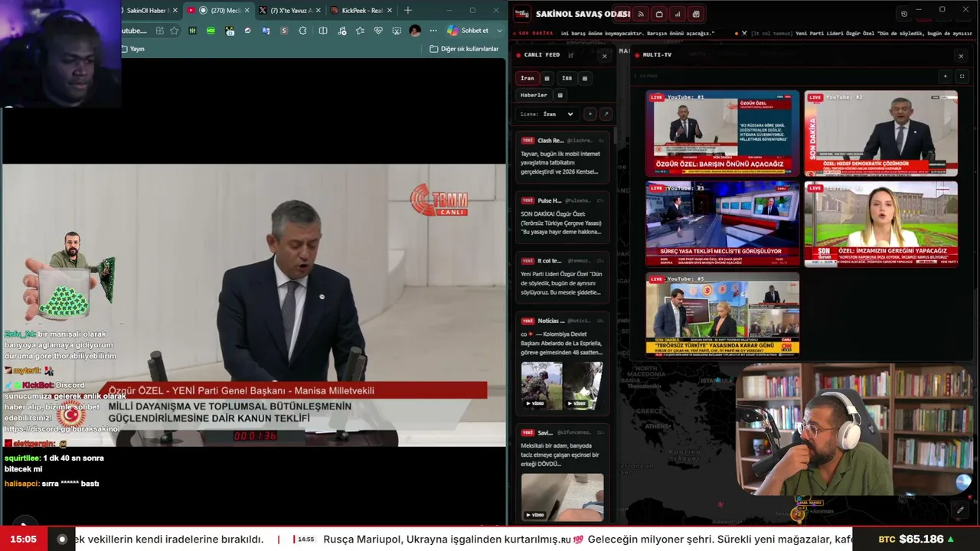Close the Canlı Feed panel
980x551 pixels.
604,56
